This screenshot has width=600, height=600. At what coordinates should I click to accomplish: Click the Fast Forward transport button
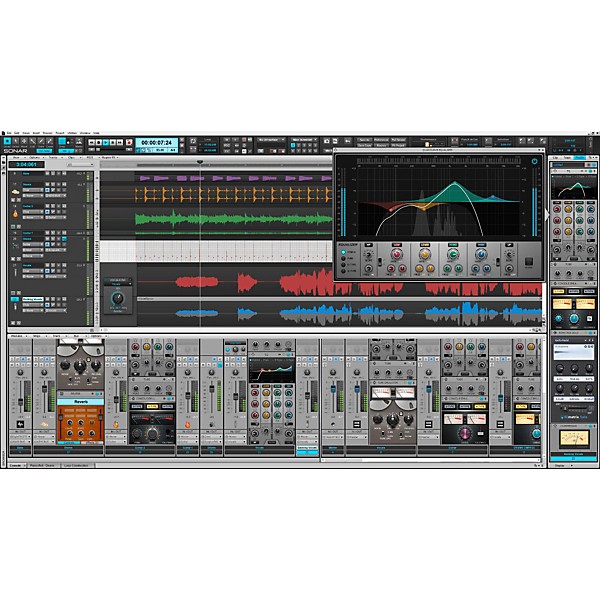tap(120, 142)
